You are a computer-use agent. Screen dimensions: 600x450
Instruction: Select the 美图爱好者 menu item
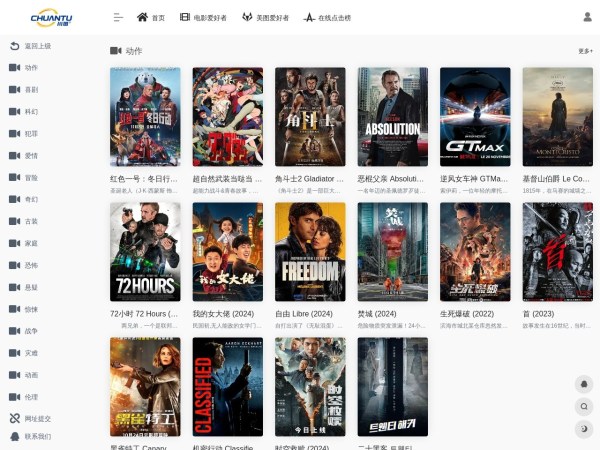click(x=265, y=17)
